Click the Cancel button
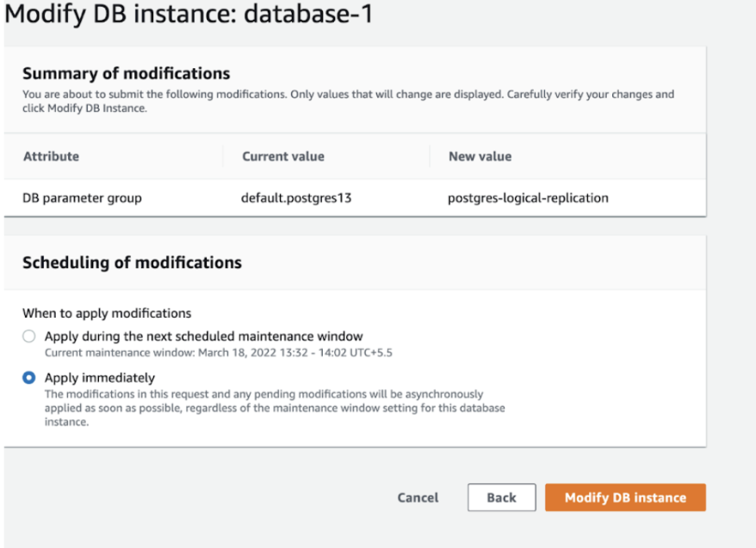 (418, 497)
